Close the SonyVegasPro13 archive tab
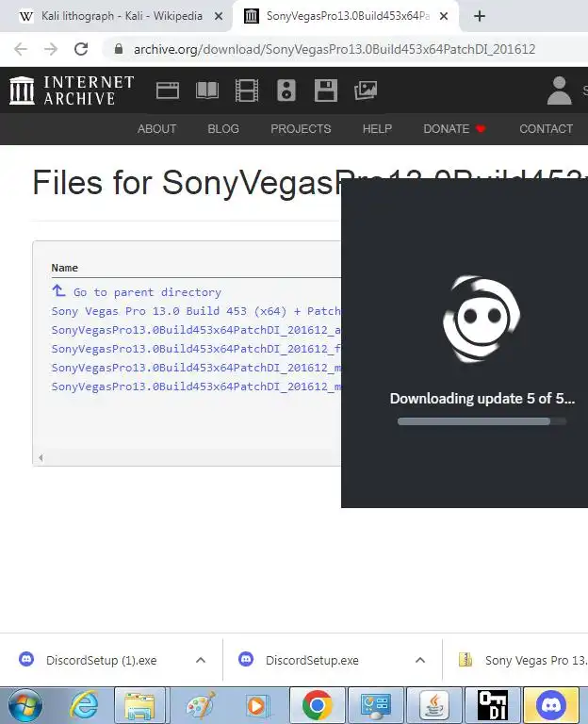This screenshot has height=724, width=588. click(x=444, y=16)
